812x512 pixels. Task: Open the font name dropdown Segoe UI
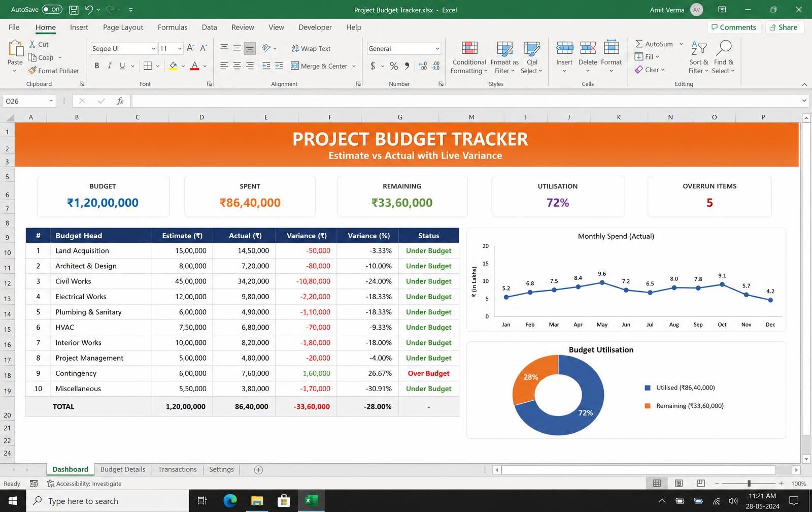[153, 48]
